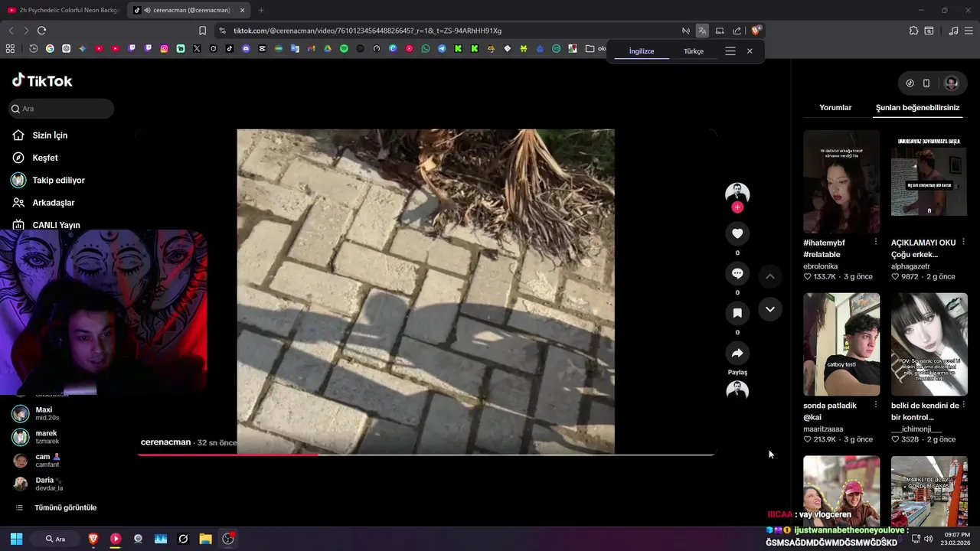Go to previous video with up chevron
Screen dimensions: 980x551
coord(770,276)
